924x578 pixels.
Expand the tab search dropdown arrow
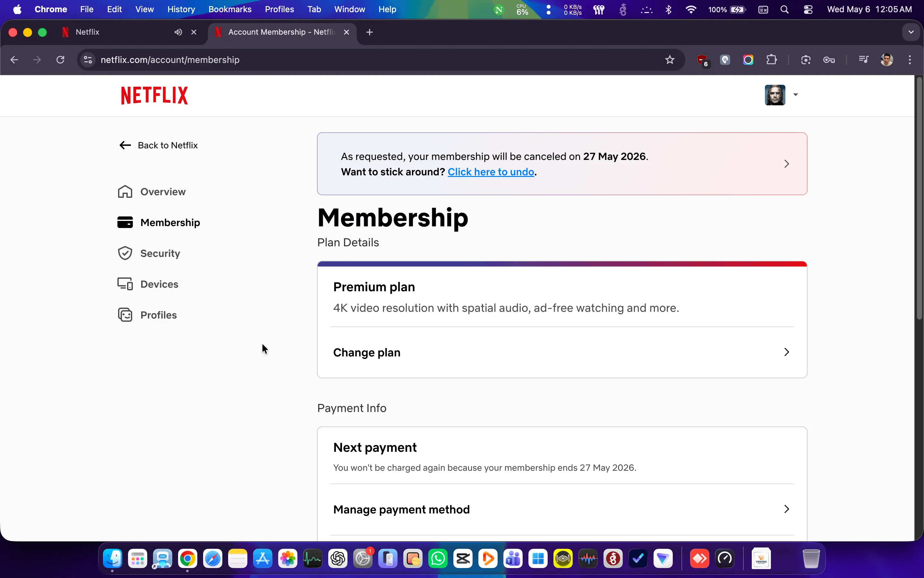[911, 32]
